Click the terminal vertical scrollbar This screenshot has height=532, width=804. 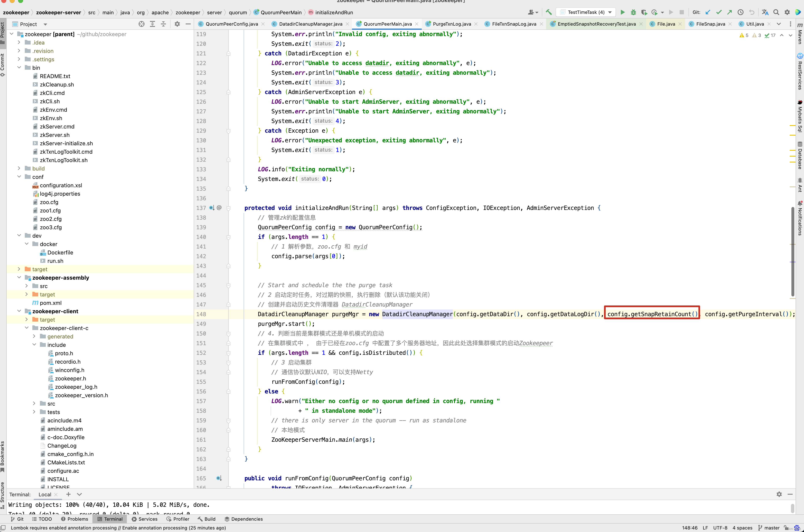[x=792, y=508]
